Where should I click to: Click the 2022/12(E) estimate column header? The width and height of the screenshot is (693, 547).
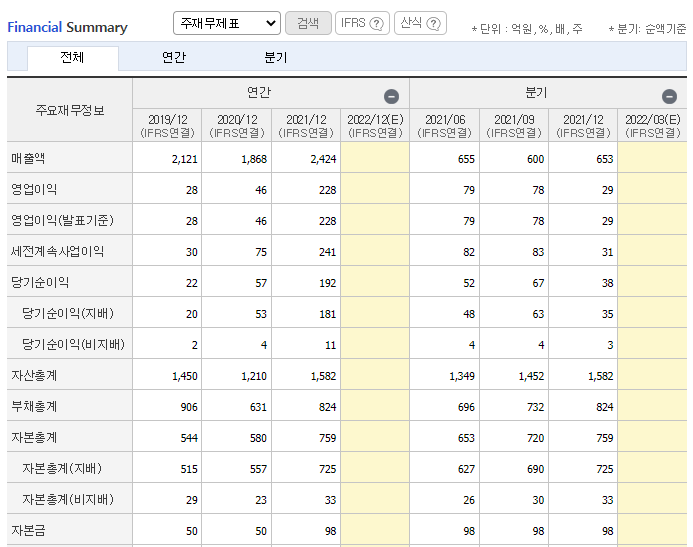(x=375, y=125)
